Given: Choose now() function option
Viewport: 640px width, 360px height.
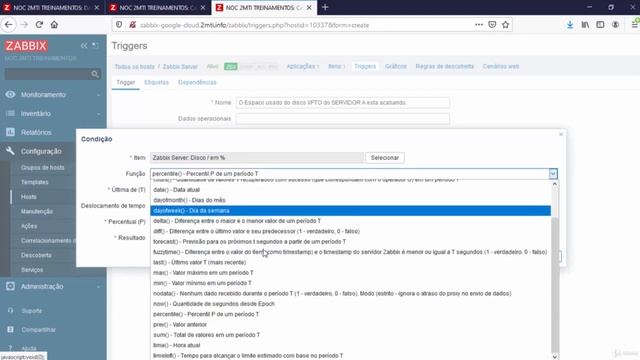Looking at the screenshot, I should pos(351,304).
